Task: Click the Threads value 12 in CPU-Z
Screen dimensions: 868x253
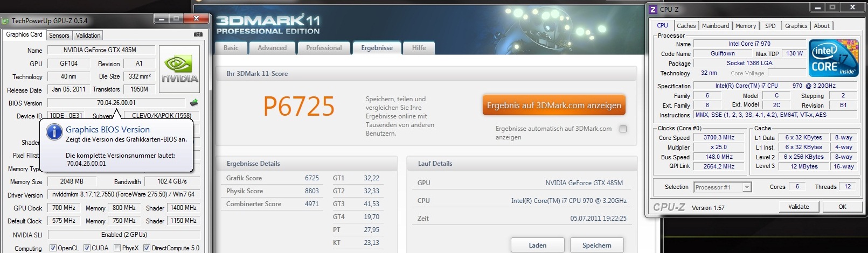Action: point(848,187)
